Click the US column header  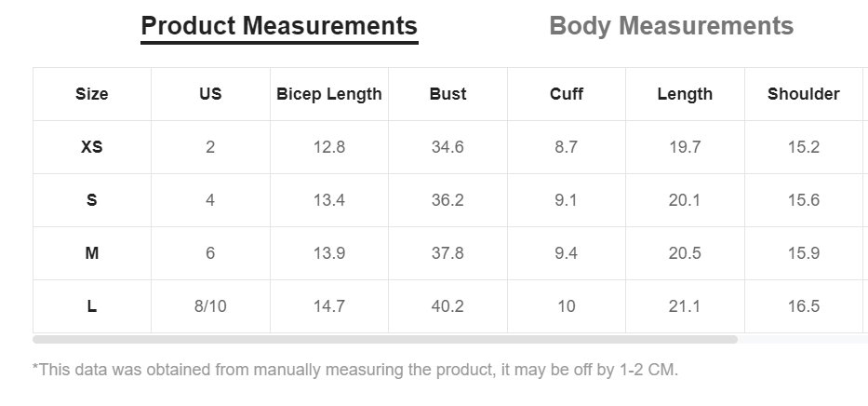[210, 94]
